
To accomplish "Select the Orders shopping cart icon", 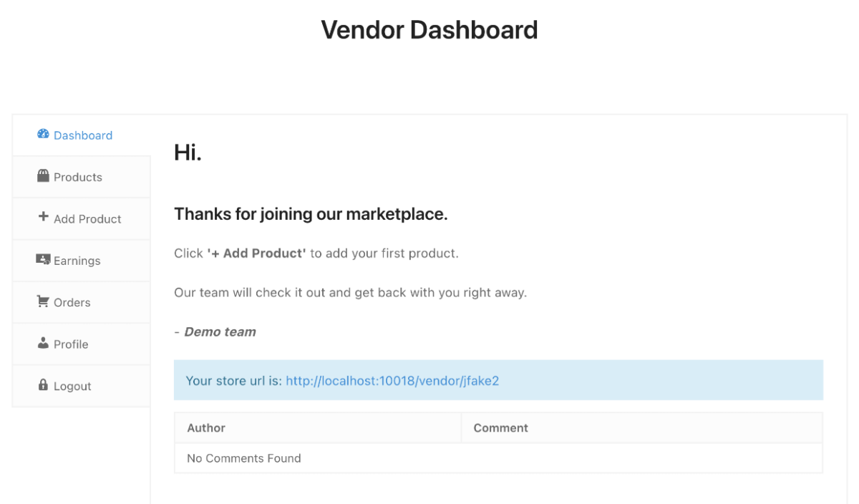I will pos(43,301).
